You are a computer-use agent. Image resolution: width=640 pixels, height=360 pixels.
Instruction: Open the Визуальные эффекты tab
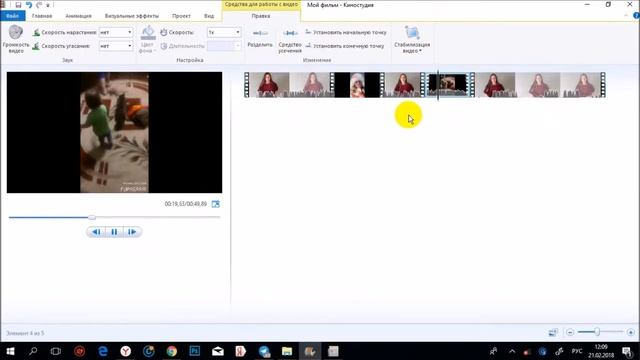[x=131, y=16]
